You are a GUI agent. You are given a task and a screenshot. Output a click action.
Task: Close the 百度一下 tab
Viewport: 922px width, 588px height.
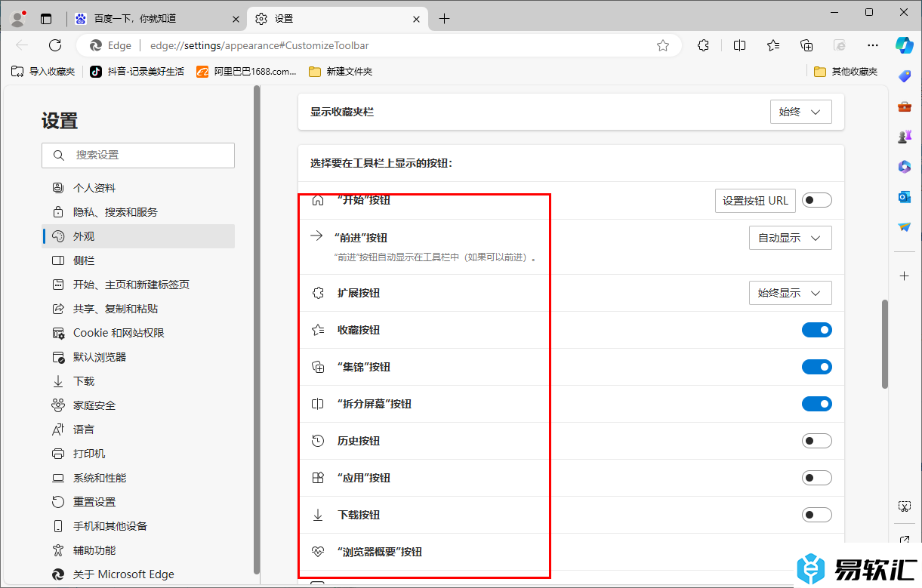(235, 19)
